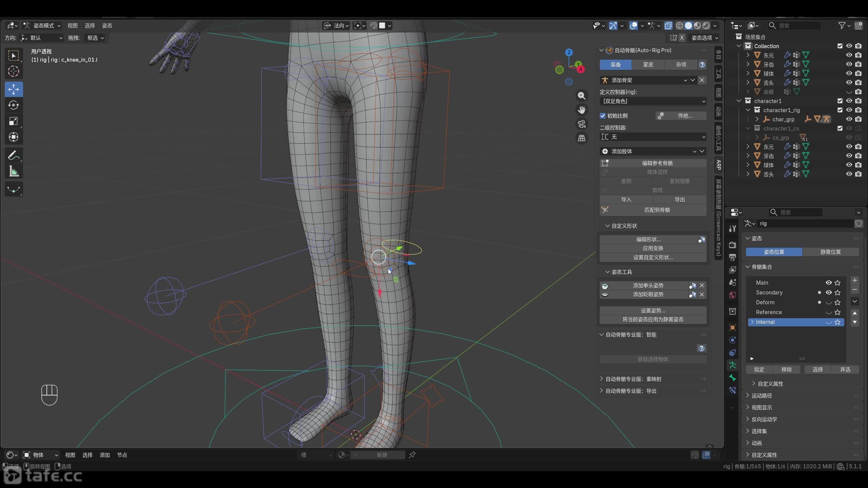This screenshot has width=868, height=488.
Task: Hide char_grp with eye icon
Action: (849, 119)
